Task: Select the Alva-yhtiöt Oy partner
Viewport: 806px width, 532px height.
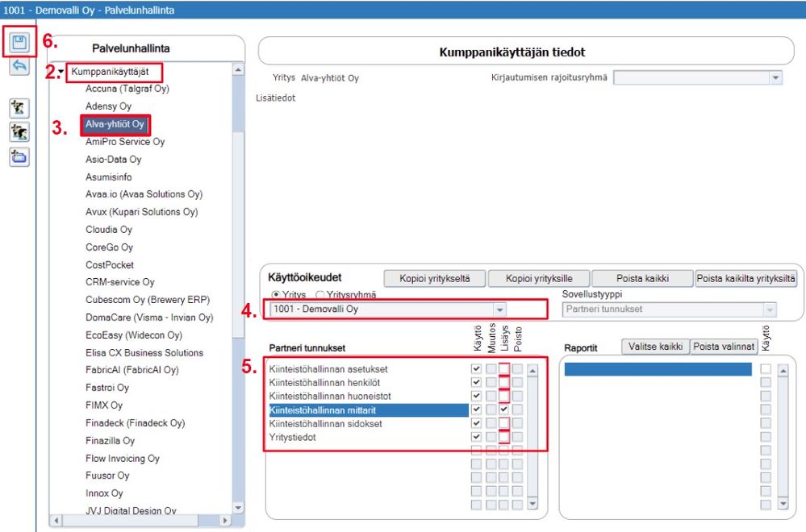Action: coord(115,124)
